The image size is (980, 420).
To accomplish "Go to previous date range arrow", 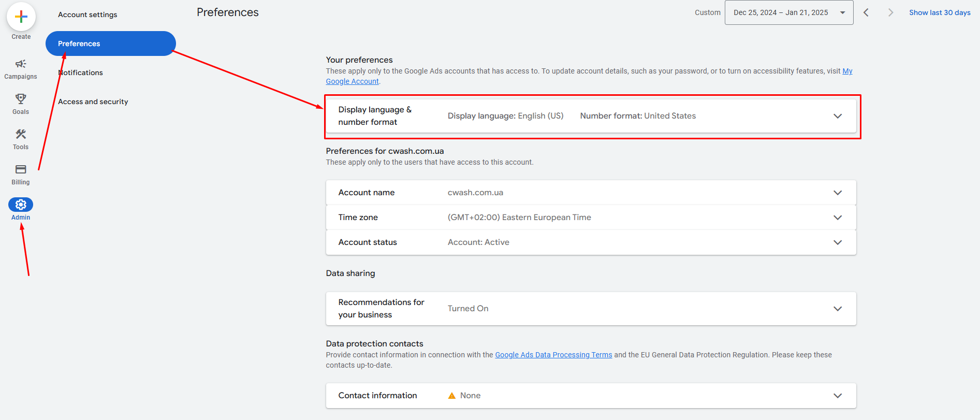I will 866,12.
